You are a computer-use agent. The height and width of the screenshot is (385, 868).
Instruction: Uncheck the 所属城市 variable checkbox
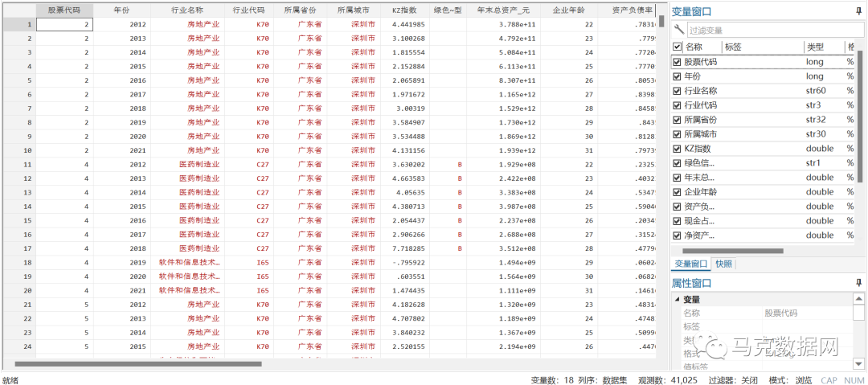click(677, 134)
